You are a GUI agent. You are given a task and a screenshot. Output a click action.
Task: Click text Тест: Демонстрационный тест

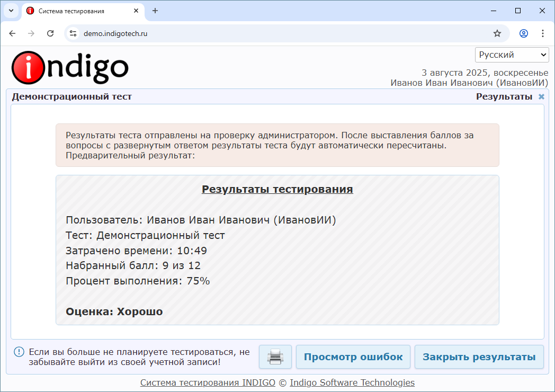(145, 235)
